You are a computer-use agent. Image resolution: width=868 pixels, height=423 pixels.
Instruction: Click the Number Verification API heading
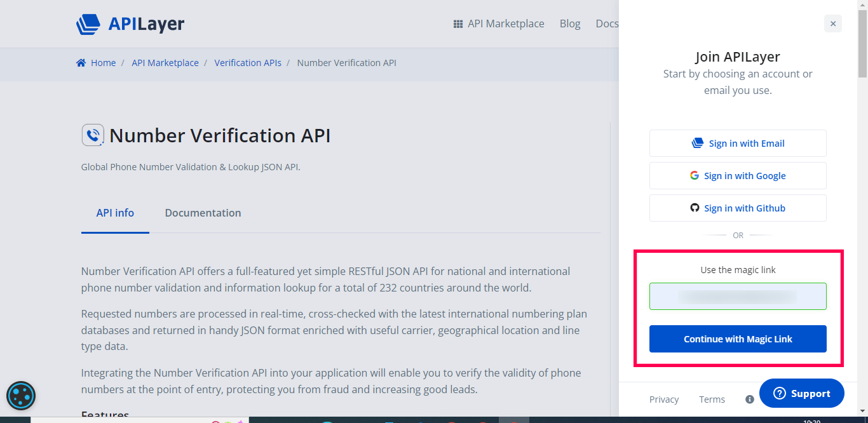click(220, 135)
